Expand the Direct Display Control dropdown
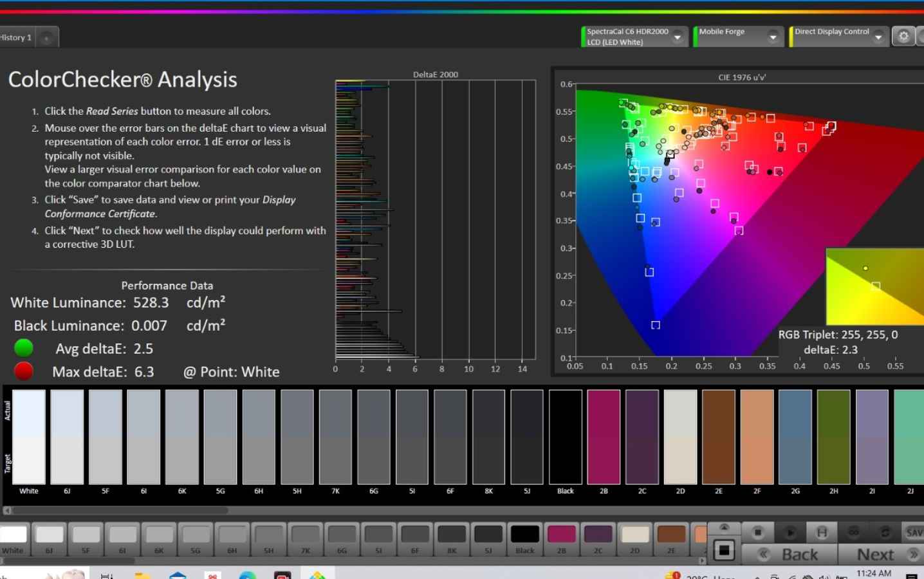 pos(878,37)
